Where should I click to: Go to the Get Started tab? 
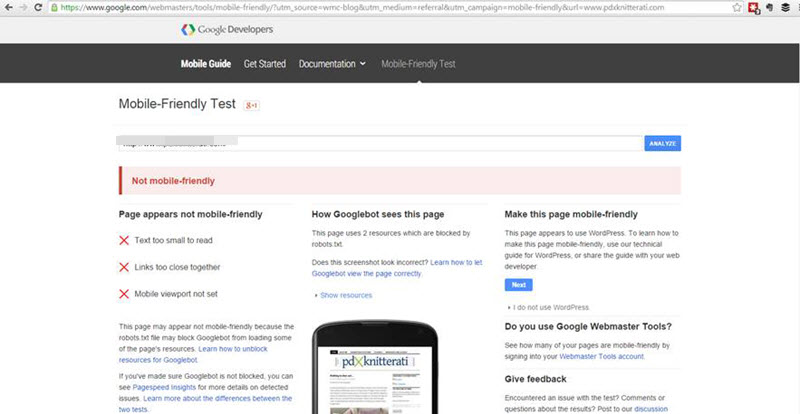(265, 64)
